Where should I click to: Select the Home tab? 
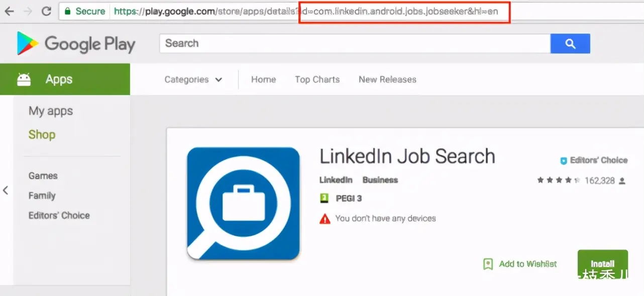coord(263,79)
